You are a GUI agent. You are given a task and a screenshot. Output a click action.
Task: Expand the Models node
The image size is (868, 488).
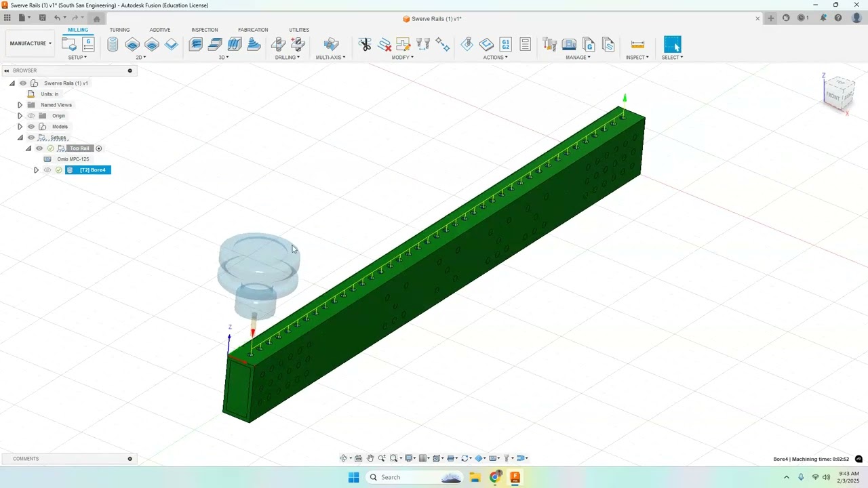point(20,127)
